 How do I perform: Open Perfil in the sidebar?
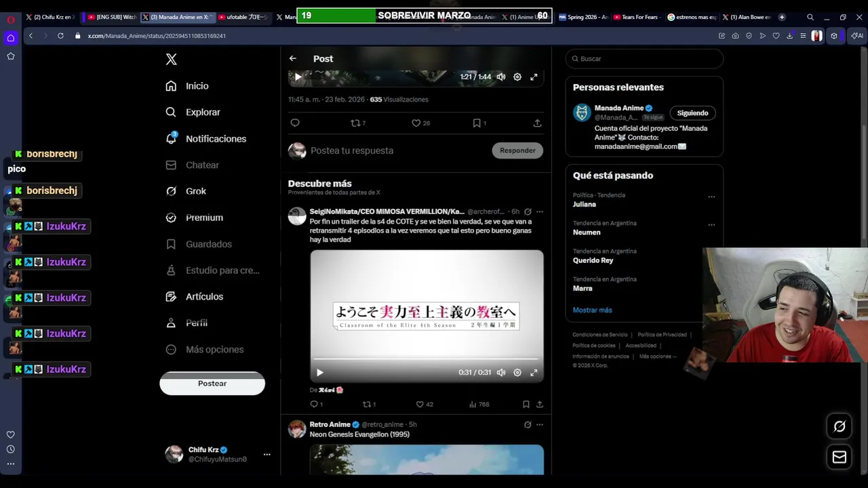tap(187, 323)
